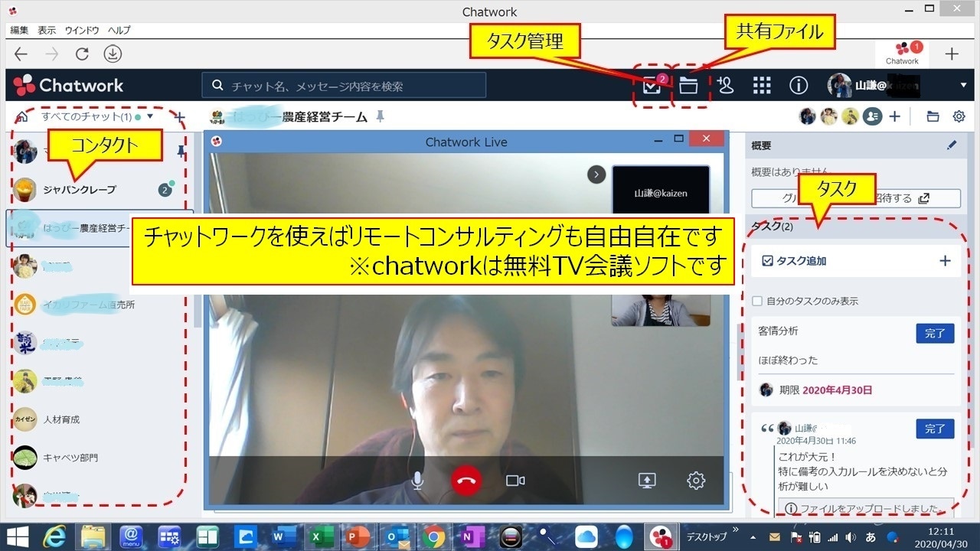Screen dimensions: 980x551
Task: Open the account menu dropdown arrow
Action: (x=963, y=86)
